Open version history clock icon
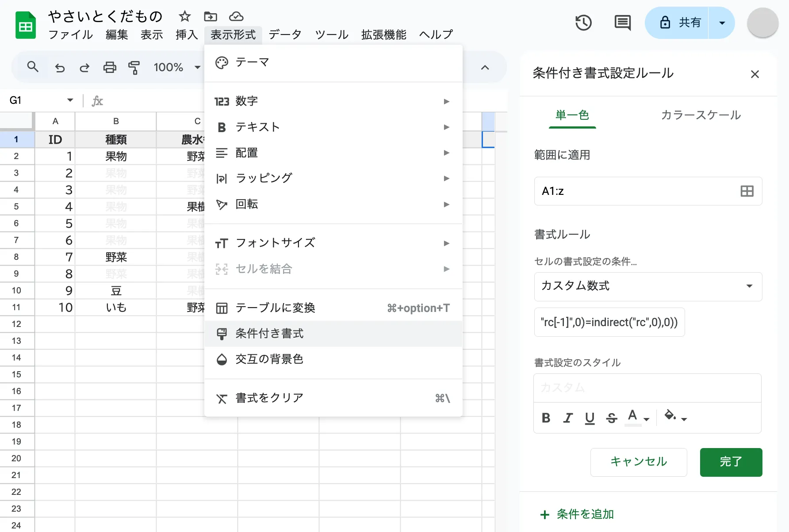The image size is (789, 532). tap(583, 23)
